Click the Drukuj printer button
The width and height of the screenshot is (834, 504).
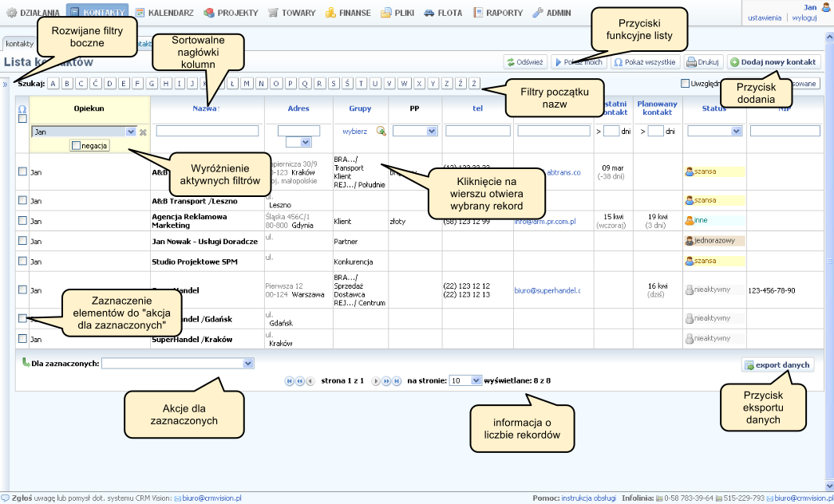point(702,61)
